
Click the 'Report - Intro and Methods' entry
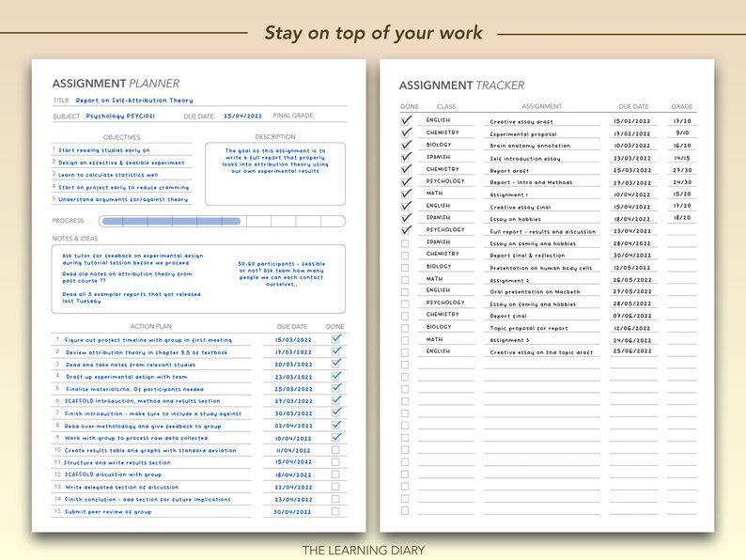[x=531, y=182]
